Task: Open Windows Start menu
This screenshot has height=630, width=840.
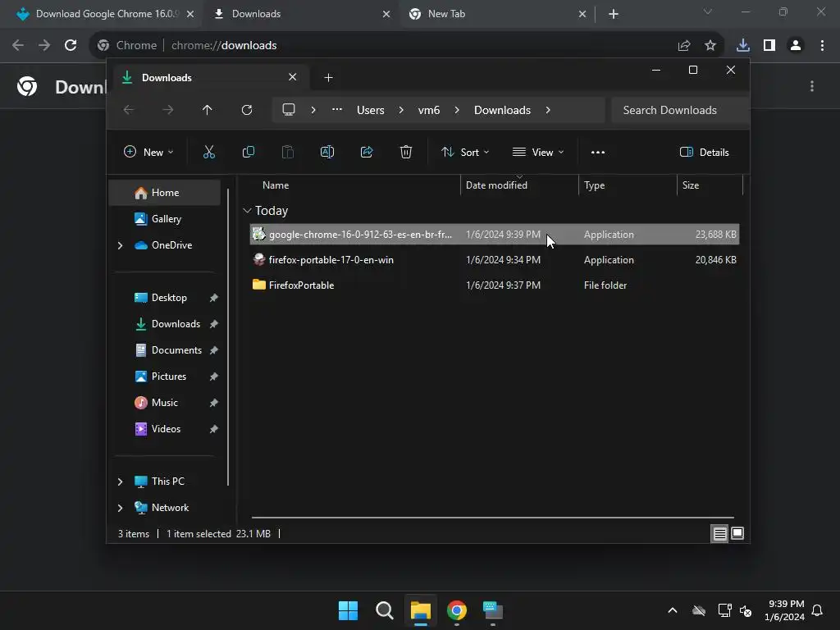Action: (x=348, y=610)
